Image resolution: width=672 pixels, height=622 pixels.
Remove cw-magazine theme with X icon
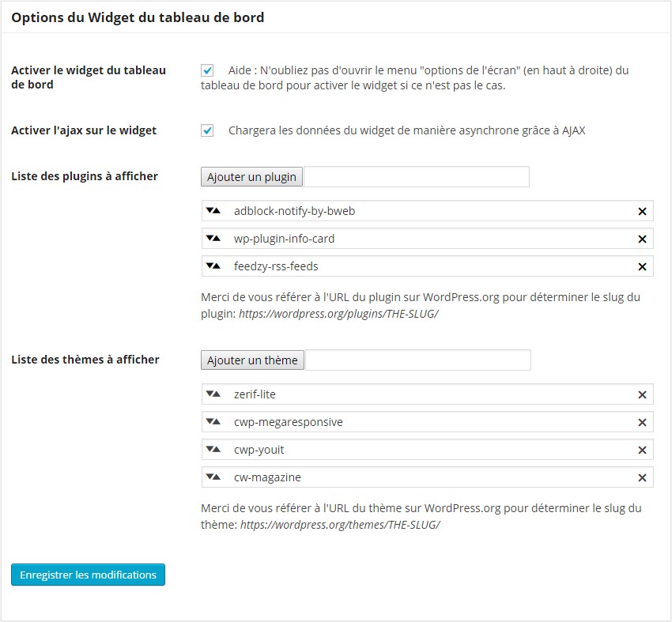click(x=642, y=478)
